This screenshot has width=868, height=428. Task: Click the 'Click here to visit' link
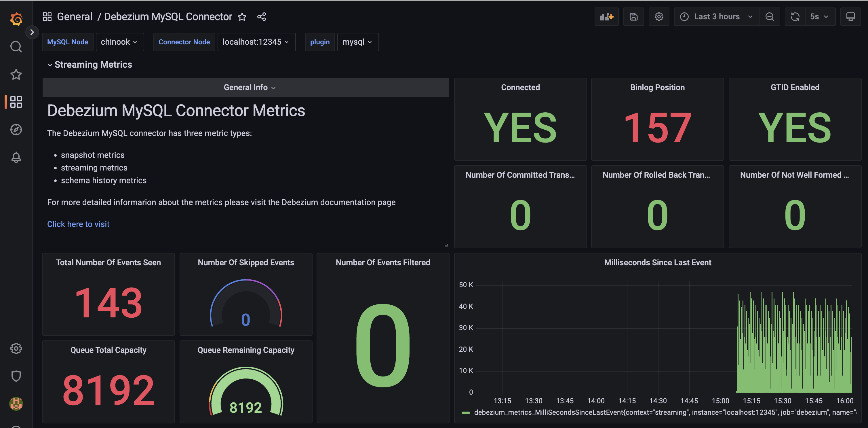(x=78, y=224)
